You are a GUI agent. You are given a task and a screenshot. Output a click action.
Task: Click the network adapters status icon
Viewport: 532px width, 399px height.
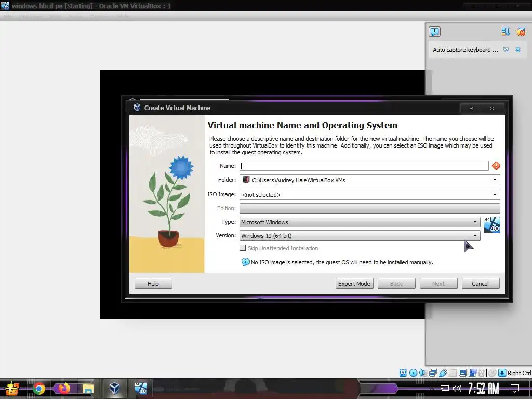(x=433, y=373)
